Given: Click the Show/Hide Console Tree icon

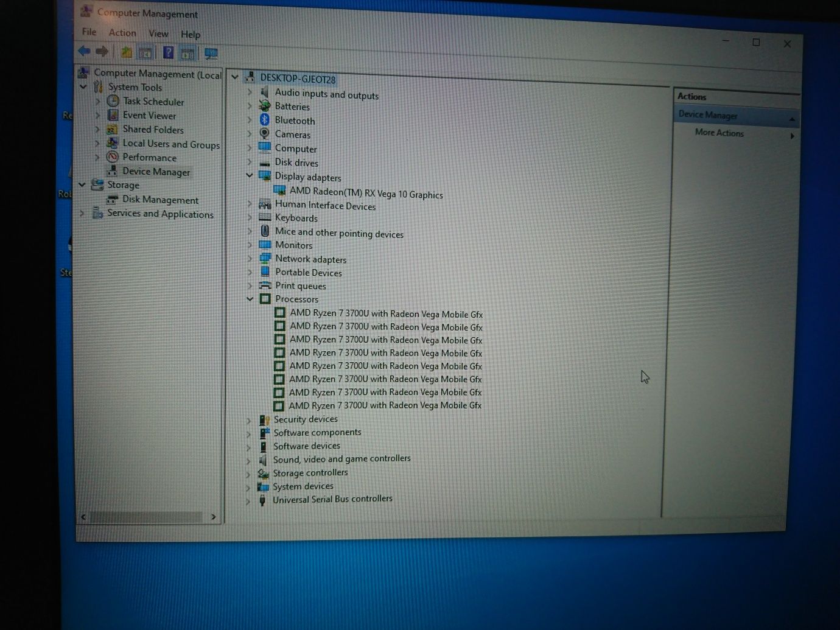Looking at the screenshot, I should tap(145, 53).
